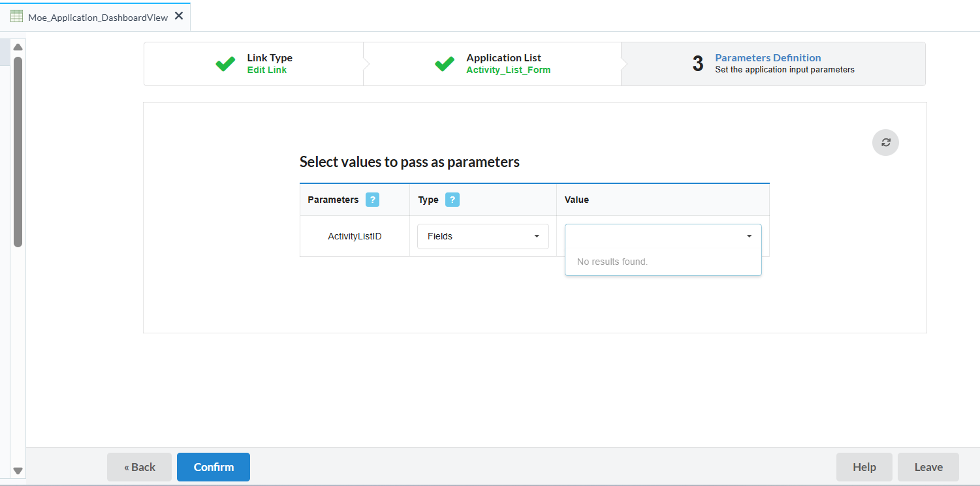Go to the Edit Link step text
The width and height of the screenshot is (980, 486).
(266, 70)
